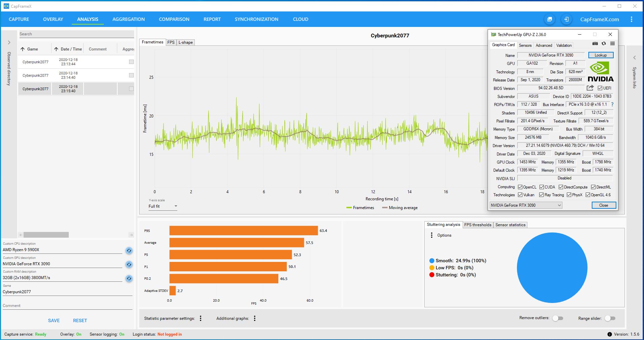
Task: Click the Comment input field
Action: (67, 306)
